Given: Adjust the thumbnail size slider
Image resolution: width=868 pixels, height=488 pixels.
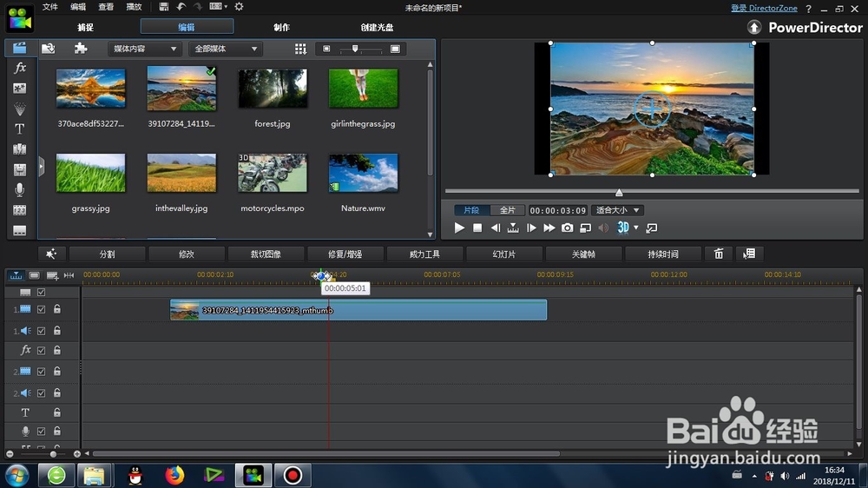Looking at the screenshot, I should (355, 49).
